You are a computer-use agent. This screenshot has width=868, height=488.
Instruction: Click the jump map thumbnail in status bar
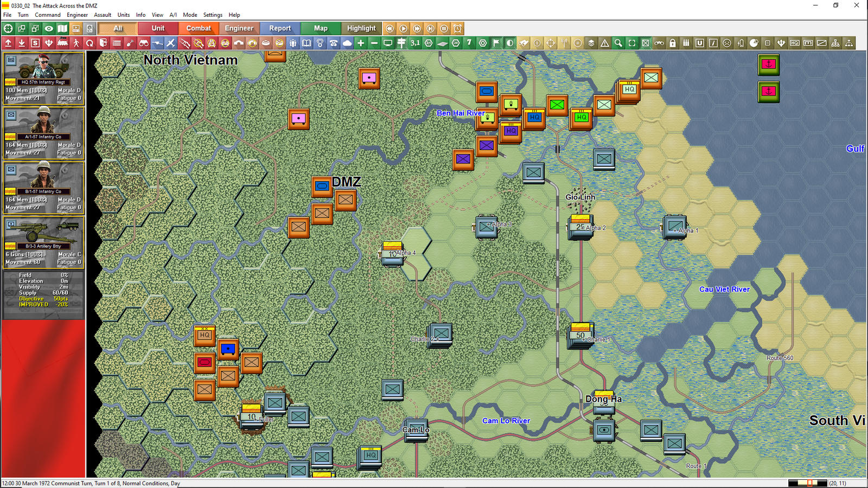click(807, 483)
